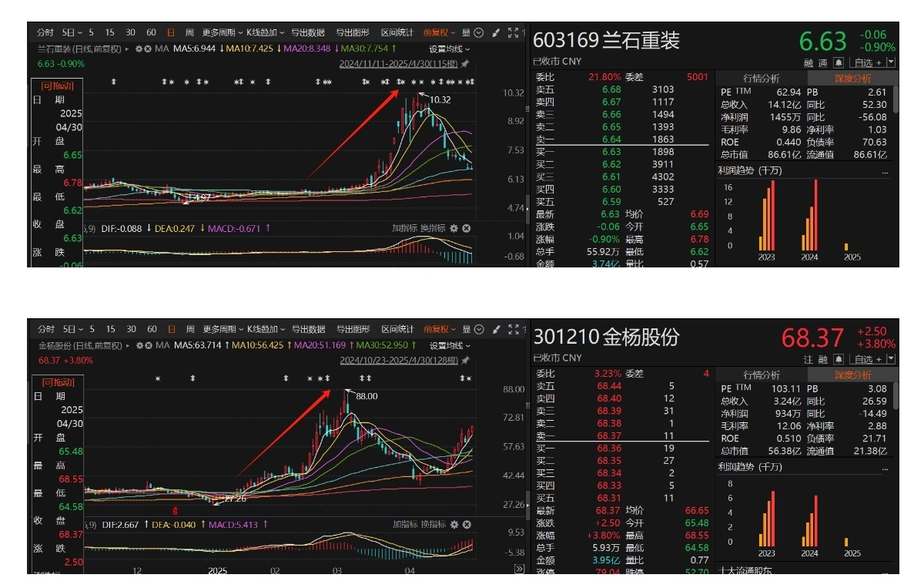Switch to 行情分析 tab for 金杨股份
The height and width of the screenshot is (588, 924).
pos(761,375)
